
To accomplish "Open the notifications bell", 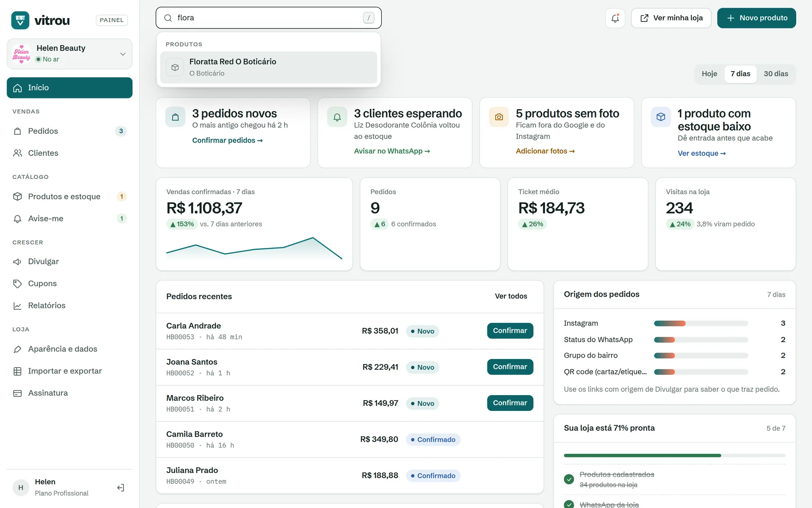I will pos(615,18).
